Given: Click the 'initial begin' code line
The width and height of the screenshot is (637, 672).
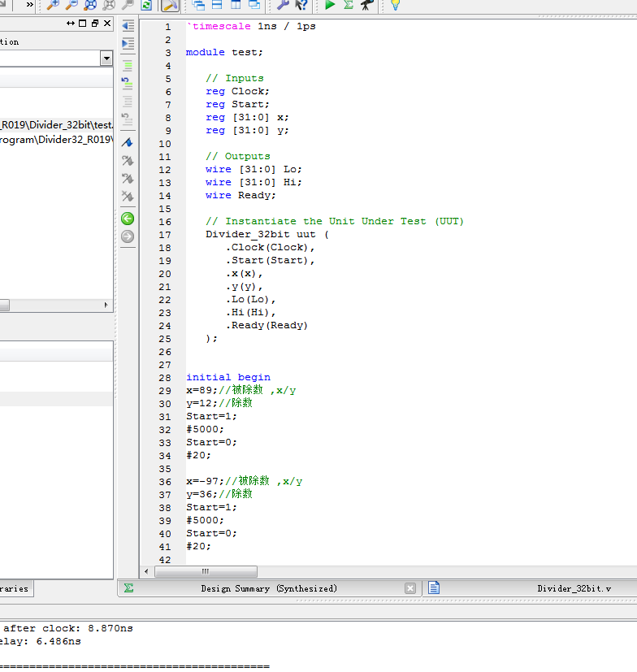Looking at the screenshot, I should pyautogui.click(x=228, y=377).
